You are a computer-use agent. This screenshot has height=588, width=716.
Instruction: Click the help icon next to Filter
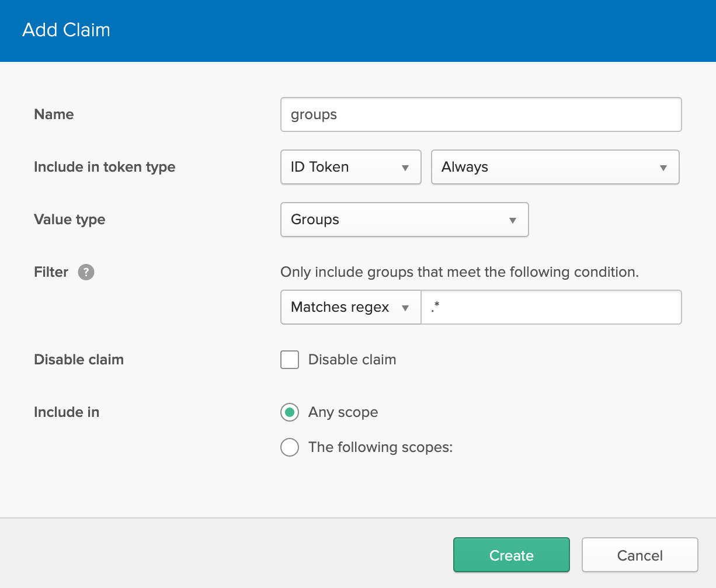pos(86,272)
